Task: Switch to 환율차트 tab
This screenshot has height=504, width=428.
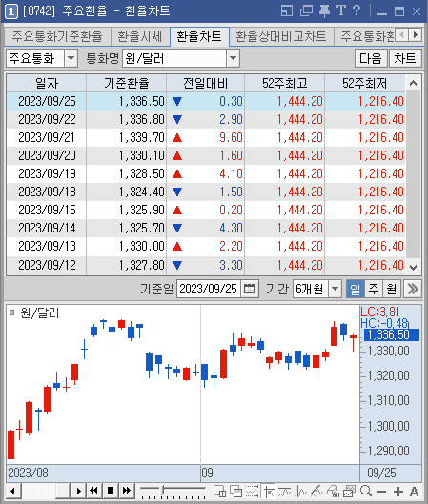Action: [199, 36]
